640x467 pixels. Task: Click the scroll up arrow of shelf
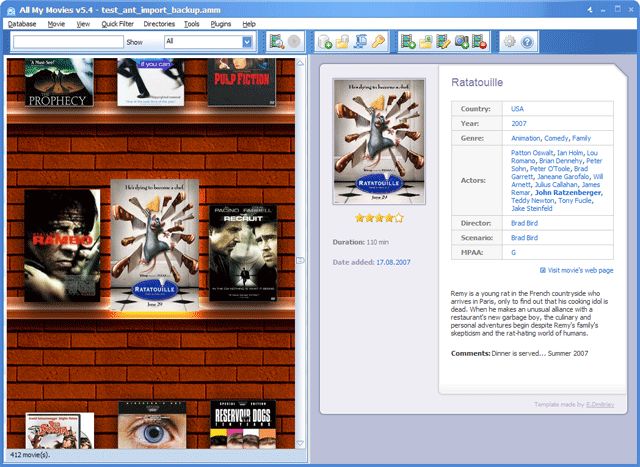[300, 63]
